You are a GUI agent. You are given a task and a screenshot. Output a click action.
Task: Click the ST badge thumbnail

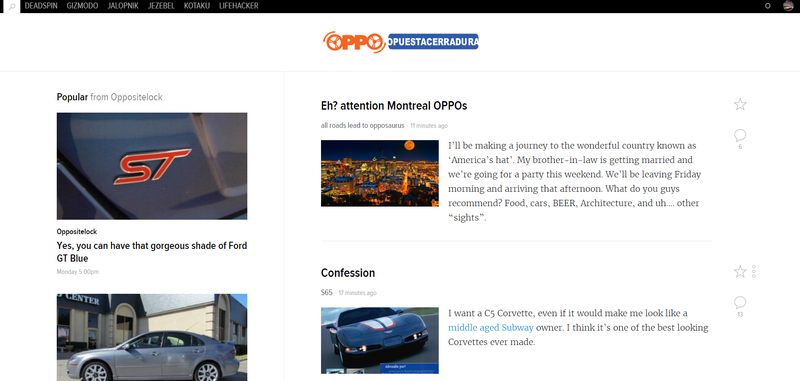[x=152, y=166]
